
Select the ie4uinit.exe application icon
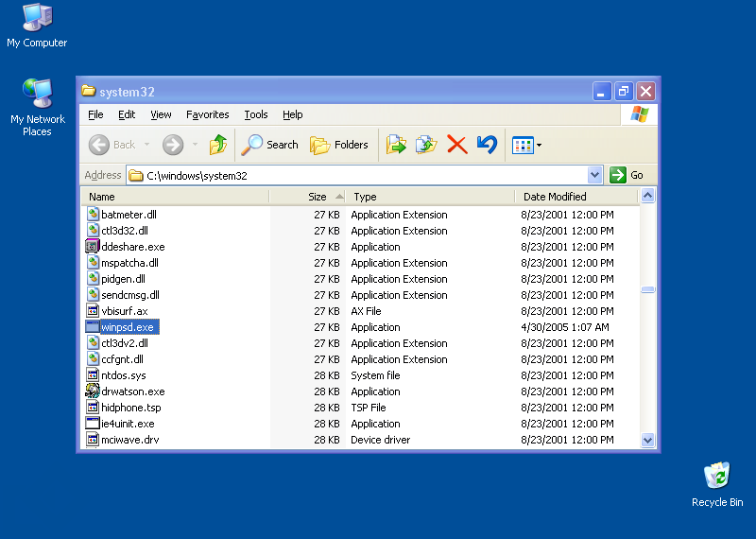tap(92, 424)
